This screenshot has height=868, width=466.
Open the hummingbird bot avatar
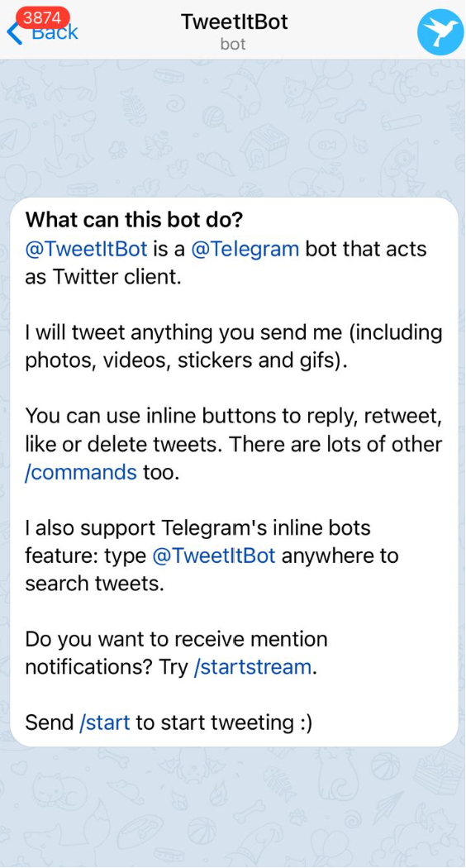tap(440, 31)
